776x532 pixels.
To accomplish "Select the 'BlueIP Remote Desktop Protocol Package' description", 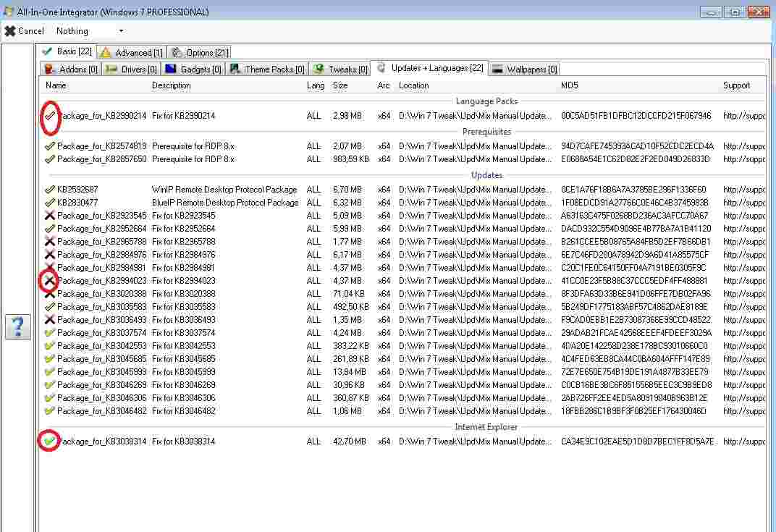I will (225, 203).
